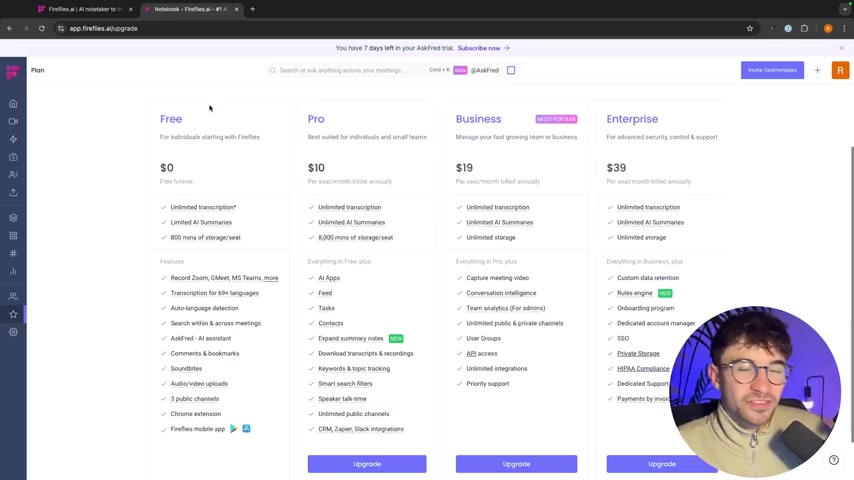Image resolution: width=854 pixels, height=480 pixels.
Task: Click the upload icon in sidebar
Action: tap(13, 192)
